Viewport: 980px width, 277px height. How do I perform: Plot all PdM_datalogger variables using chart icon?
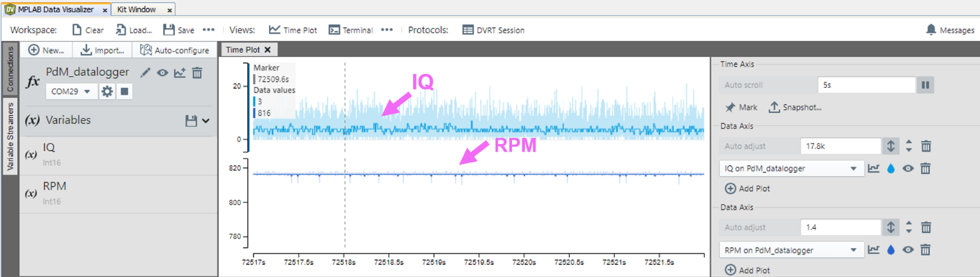click(x=180, y=73)
